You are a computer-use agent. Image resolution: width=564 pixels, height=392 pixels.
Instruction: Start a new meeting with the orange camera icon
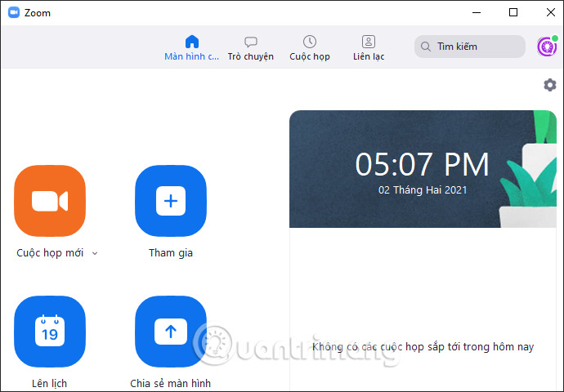pos(50,201)
